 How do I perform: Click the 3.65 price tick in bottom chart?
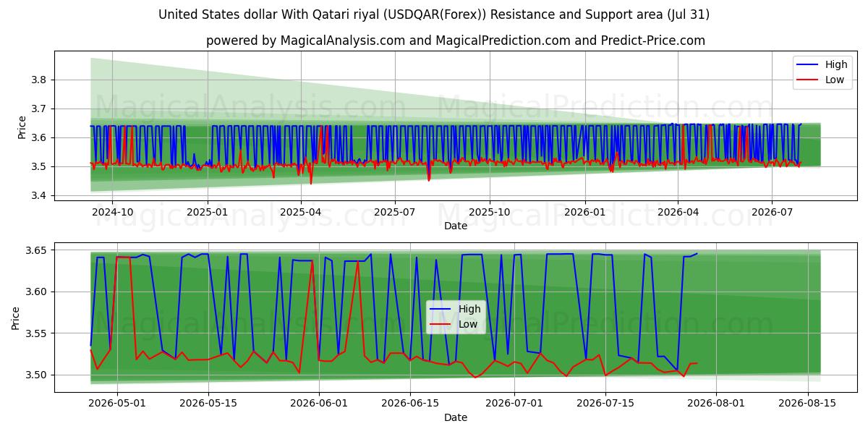[x=38, y=250]
